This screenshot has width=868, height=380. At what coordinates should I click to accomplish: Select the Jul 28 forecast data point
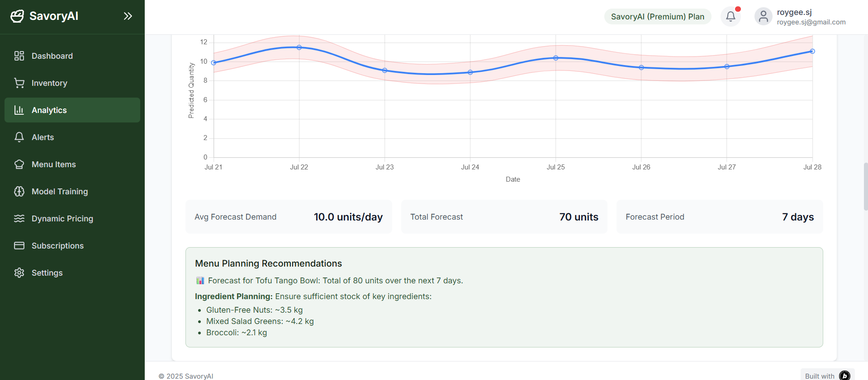[x=812, y=52]
